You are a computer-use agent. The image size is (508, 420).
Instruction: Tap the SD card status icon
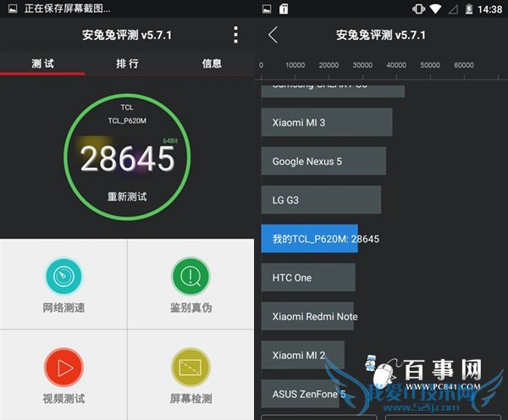(x=284, y=8)
